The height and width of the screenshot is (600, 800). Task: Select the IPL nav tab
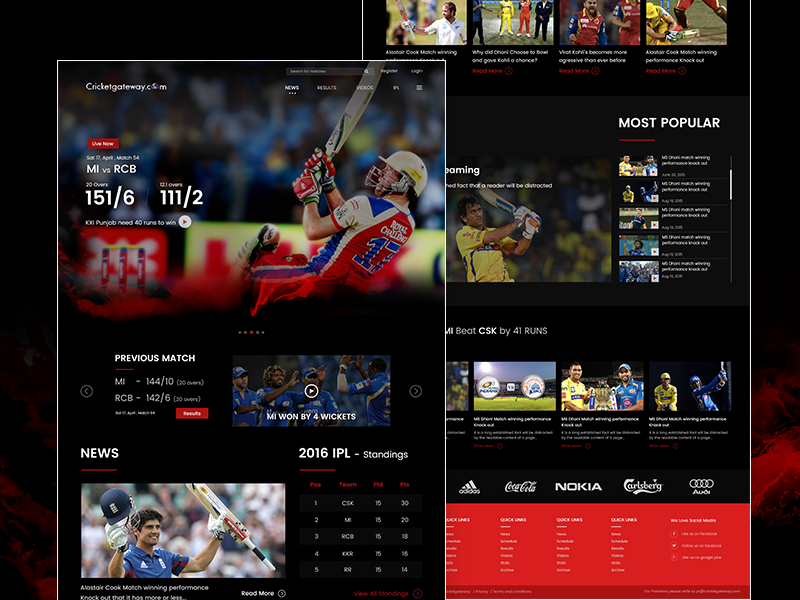pyautogui.click(x=396, y=88)
